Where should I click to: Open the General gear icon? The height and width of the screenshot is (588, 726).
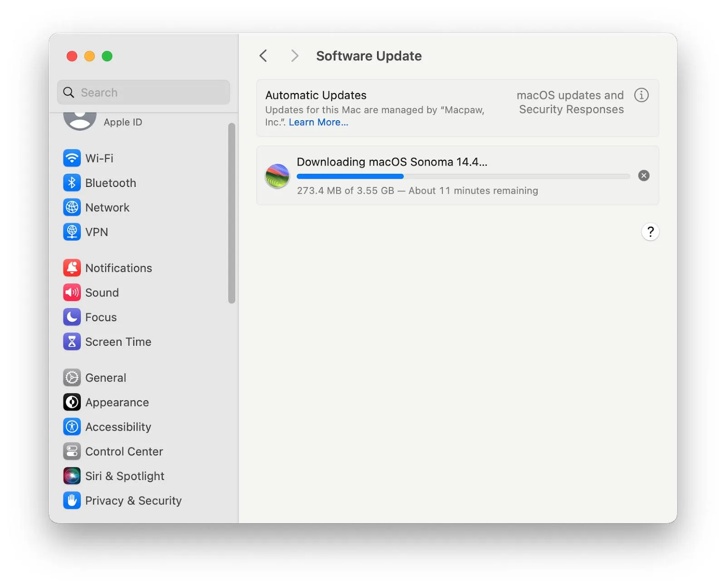click(x=72, y=377)
